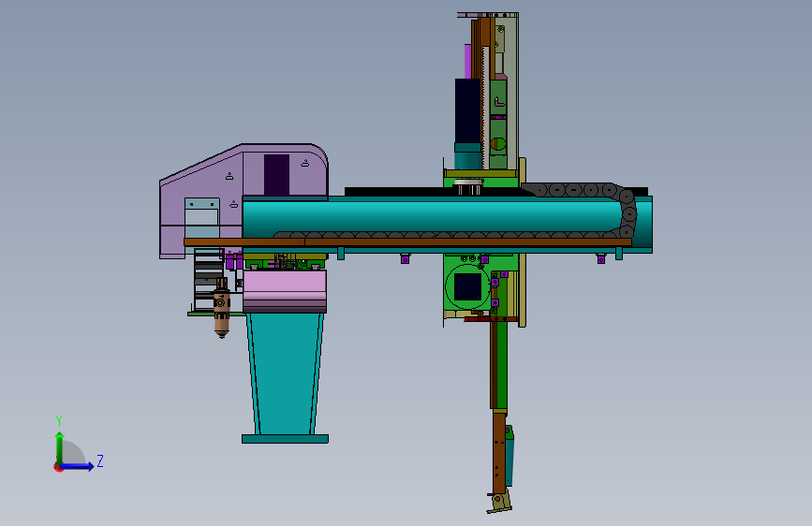Viewport: 812px width, 526px height.
Task: Select the dark square inside the green carriage circle
Action: pyautogui.click(x=467, y=287)
